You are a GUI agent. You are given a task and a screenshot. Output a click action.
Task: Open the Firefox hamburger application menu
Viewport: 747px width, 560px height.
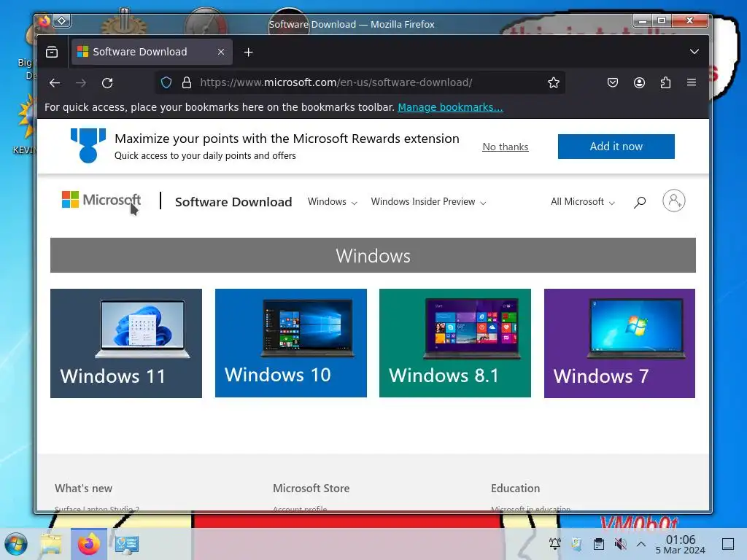coord(692,82)
